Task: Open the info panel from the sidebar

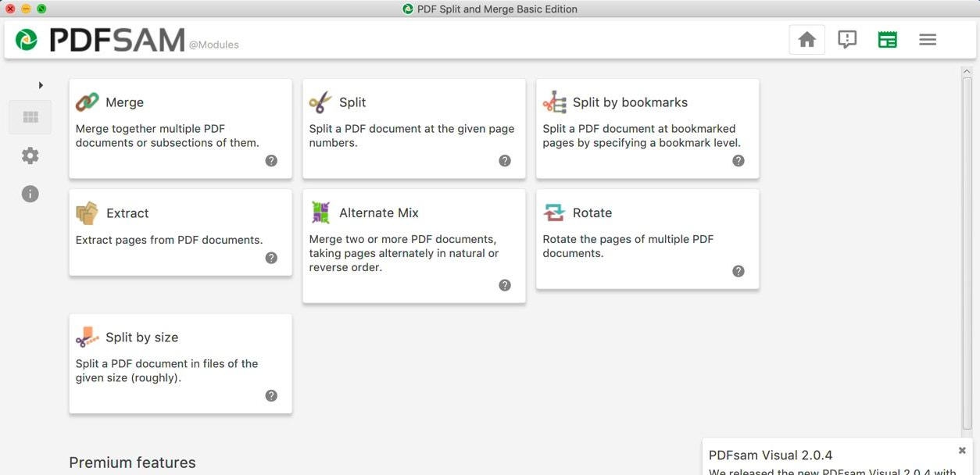Action: (30, 193)
